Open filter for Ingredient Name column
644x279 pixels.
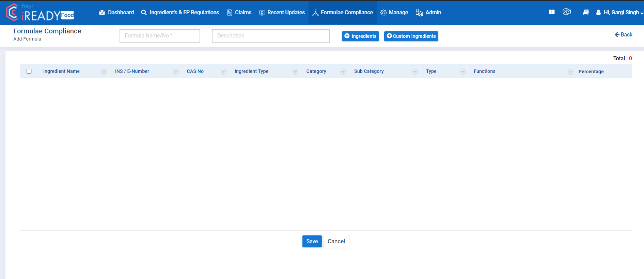(104, 72)
